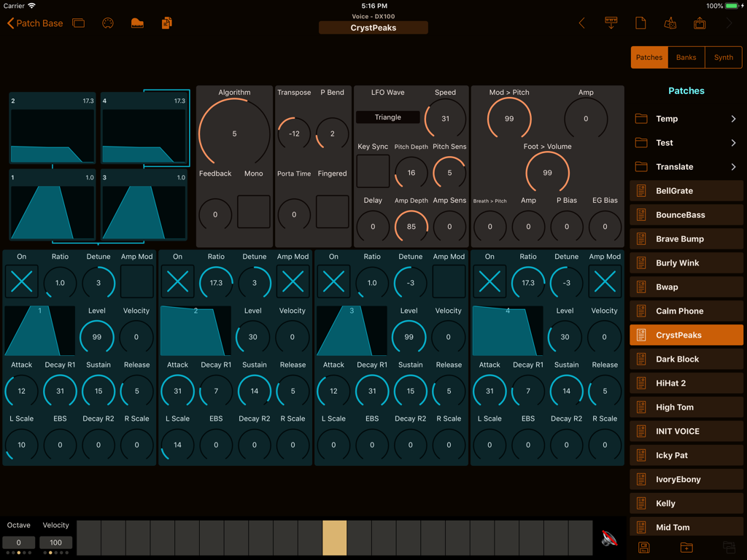Enable LFO Key Sync

click(x=373, y=171)
